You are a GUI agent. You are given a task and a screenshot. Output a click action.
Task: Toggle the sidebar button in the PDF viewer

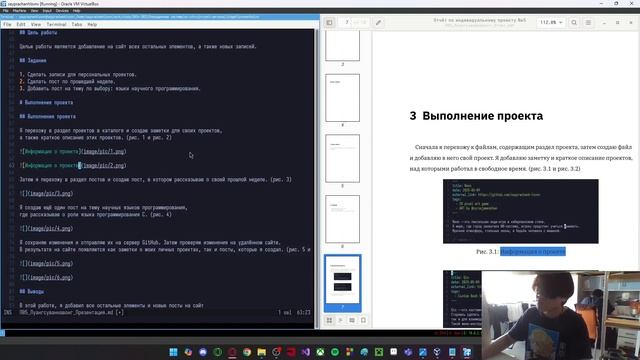pyautogui.click(x=329, y=22)
